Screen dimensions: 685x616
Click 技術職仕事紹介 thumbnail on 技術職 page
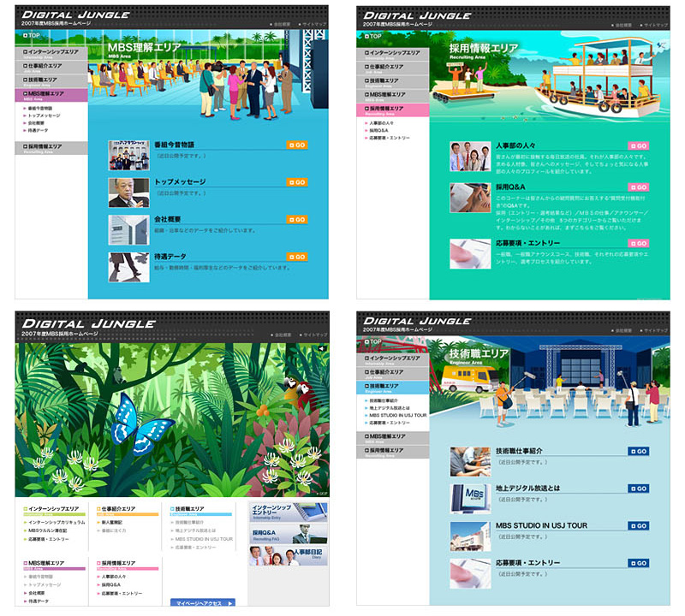470,462
